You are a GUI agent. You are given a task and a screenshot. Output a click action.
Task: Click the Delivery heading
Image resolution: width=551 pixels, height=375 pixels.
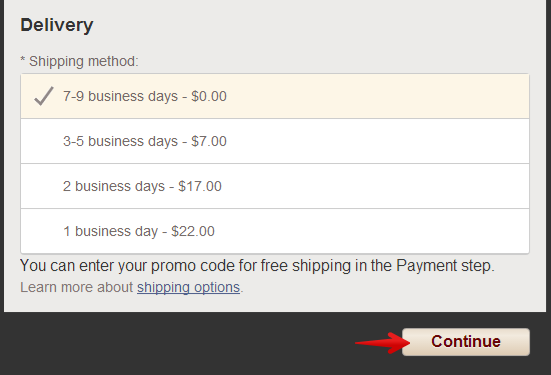(57, 25)
